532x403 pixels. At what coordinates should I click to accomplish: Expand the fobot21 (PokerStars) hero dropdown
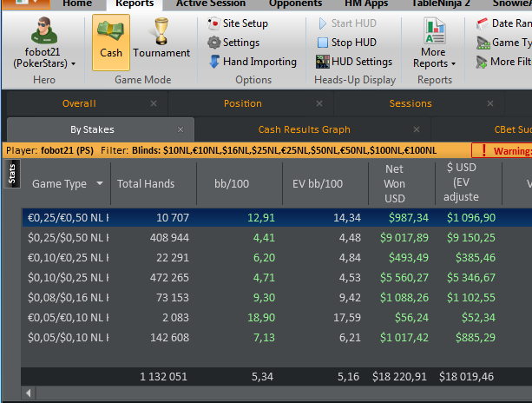tap(73, 63)
